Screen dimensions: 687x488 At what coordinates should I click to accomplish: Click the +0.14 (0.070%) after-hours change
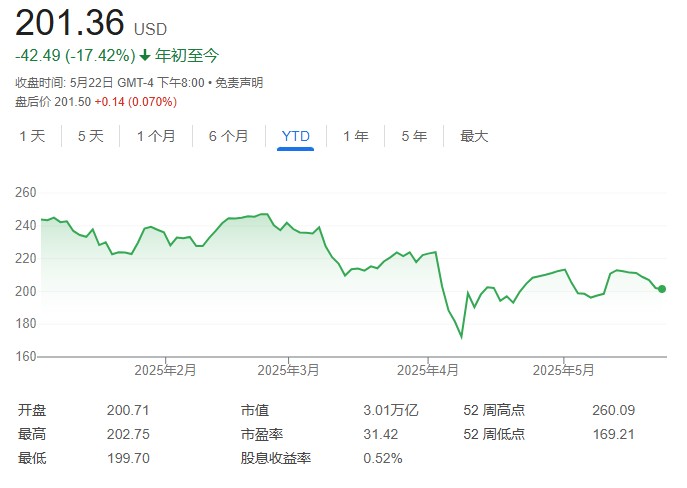click(x=136, y=102)
